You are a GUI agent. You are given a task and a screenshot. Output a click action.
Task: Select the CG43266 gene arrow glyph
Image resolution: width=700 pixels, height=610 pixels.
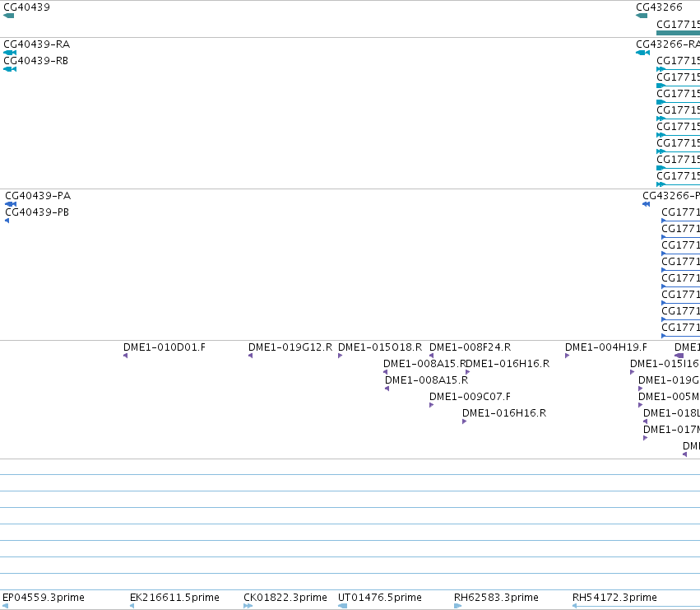pos(642,16)
